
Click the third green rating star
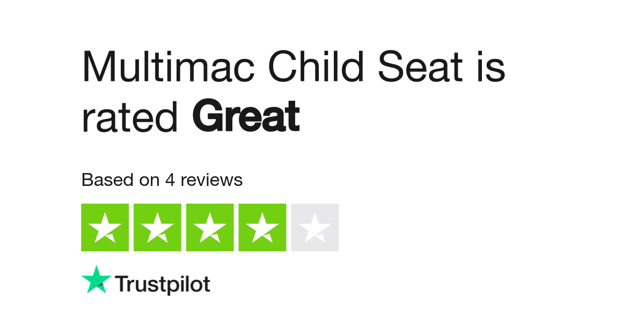click(x=210, y=227)
